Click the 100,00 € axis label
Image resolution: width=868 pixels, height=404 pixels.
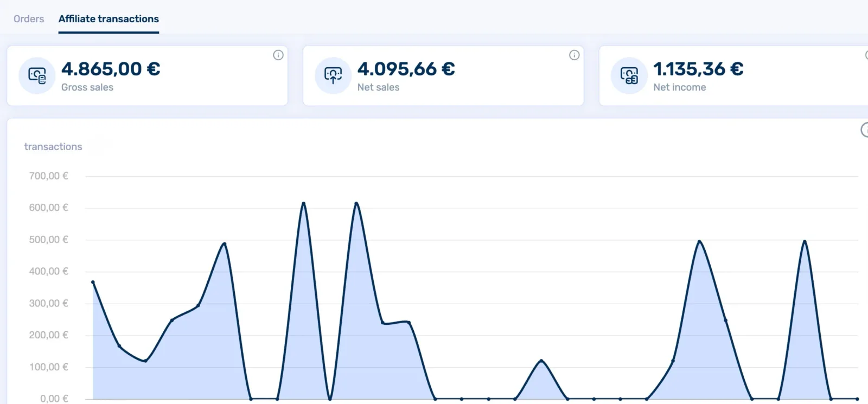[x=49, y=367]
